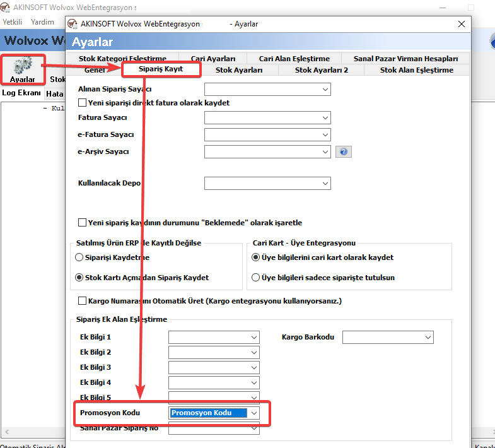The height and width of the screenshot is (448, 495).
Task: Open the Ayarlar gear icon in main window
Action: point(23,69)
